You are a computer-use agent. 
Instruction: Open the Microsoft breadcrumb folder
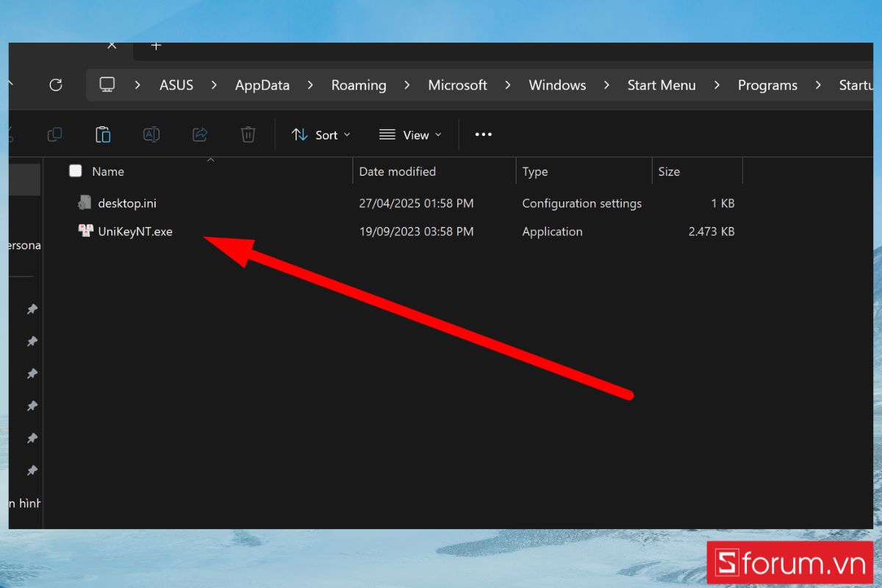(x=458, y=85)
